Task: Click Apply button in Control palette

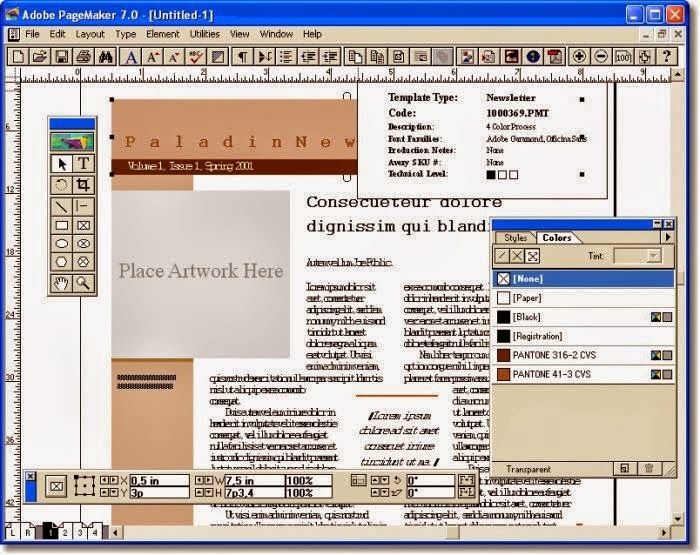Action: point(56,486)
